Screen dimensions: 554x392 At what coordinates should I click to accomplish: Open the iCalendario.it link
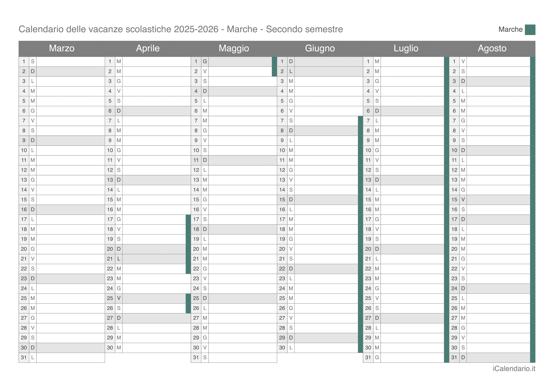[514, 369]
